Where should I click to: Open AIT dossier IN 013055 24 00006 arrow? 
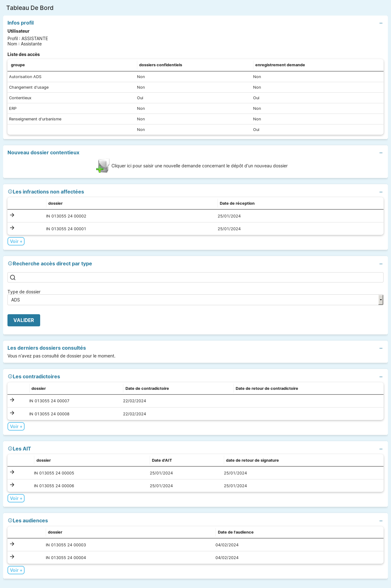click(12, 485)
